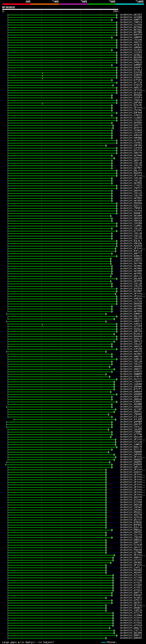Viewport: 146px width, 644px height.
Task: Click the alignment bar for UniRef100_Q9N9V3
Action: click(56, 314)
